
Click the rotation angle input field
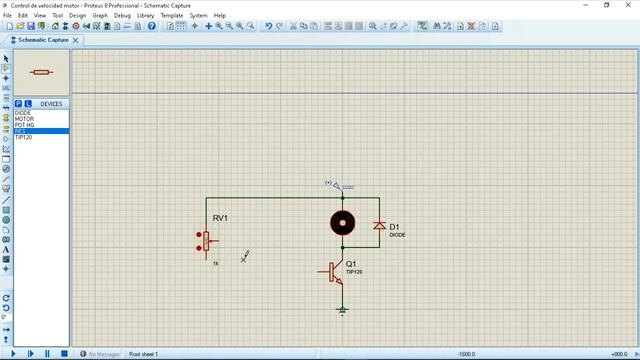(6, 317)
